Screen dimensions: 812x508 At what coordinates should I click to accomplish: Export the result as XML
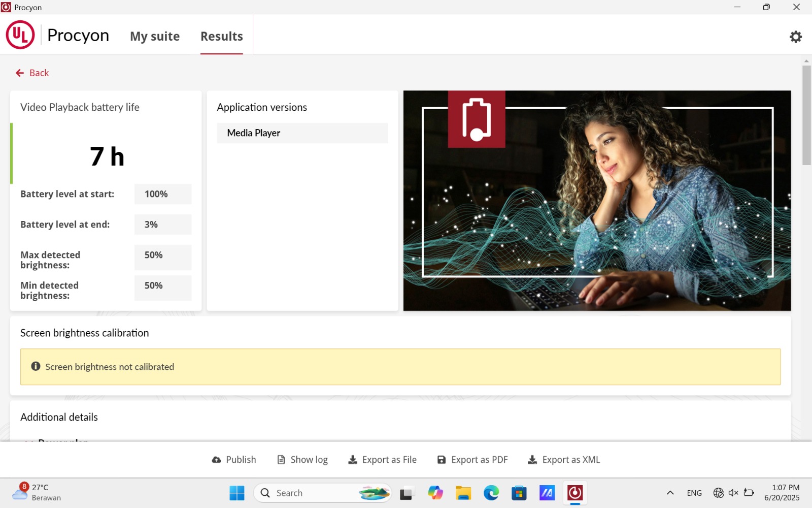point(564,460)
